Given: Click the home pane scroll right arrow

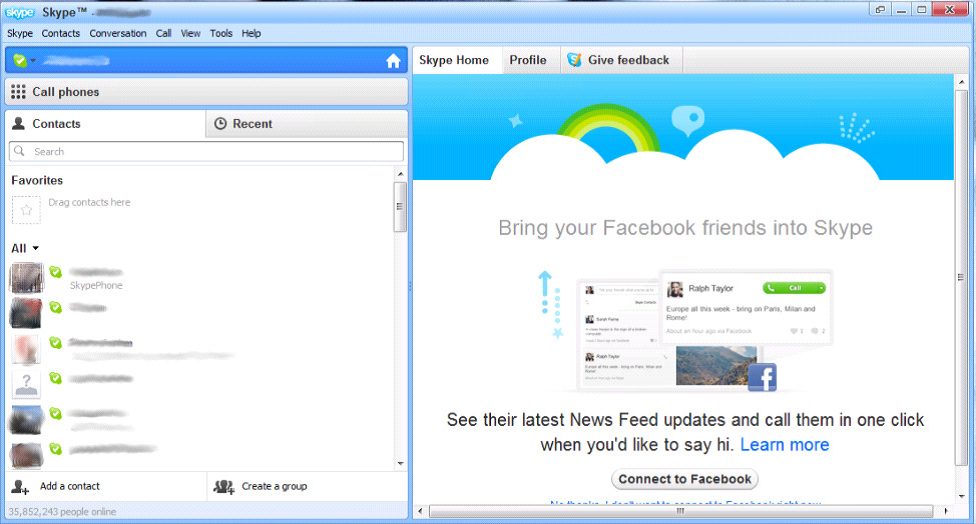Looking at the screenshot, I should [946, 512].
